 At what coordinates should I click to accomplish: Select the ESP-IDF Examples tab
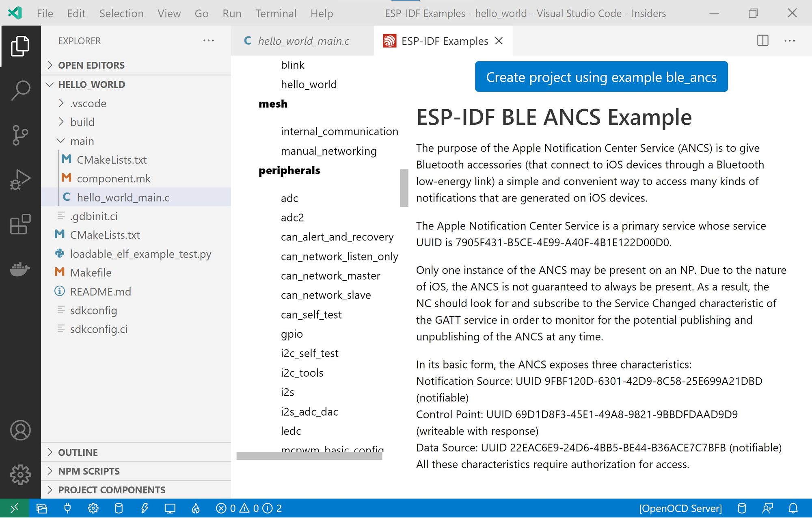(443, 41)
